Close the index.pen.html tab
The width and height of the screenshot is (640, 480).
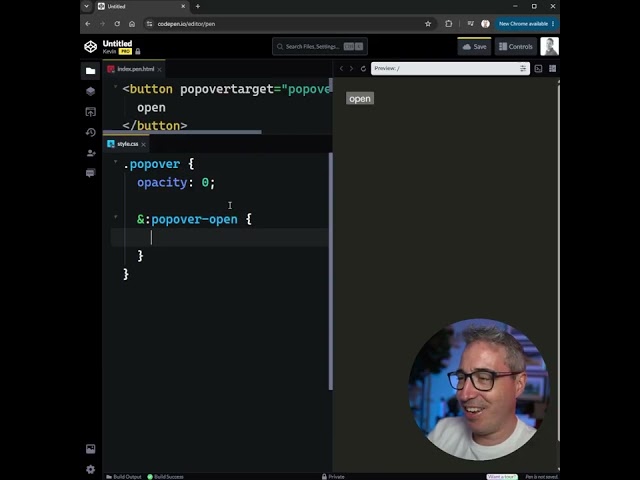tap(160, 69)
